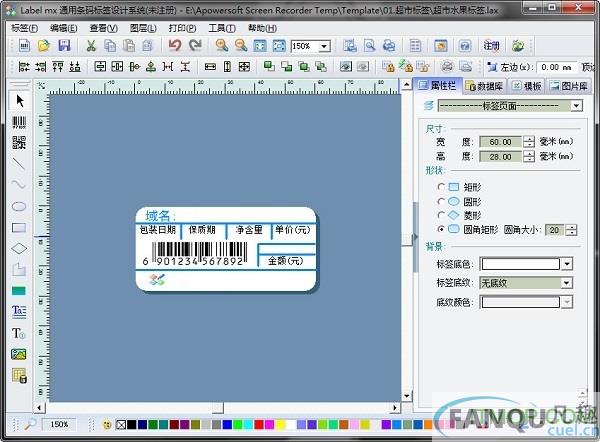Select the picture insert tool
The width and height of the screenshot is (600, 442).
click(19, 354)
